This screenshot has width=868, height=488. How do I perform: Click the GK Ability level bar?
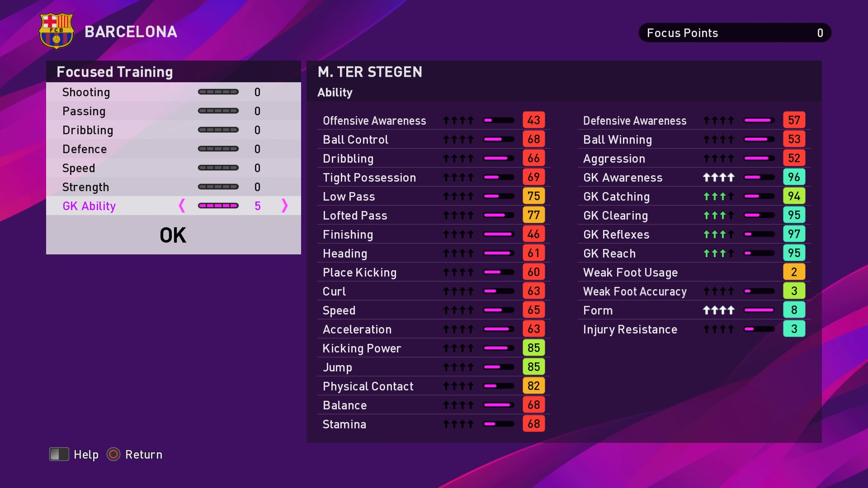coord(218,206)
